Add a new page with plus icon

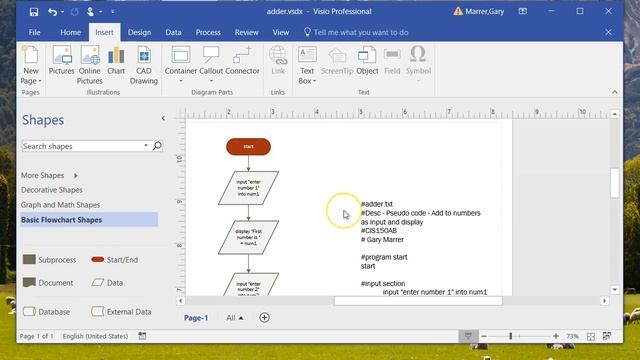coord(264,318)
